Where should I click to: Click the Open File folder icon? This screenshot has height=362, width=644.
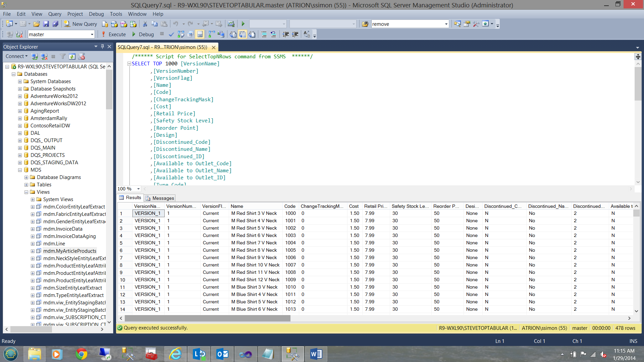pyautogui.click(x=37, y=24)
